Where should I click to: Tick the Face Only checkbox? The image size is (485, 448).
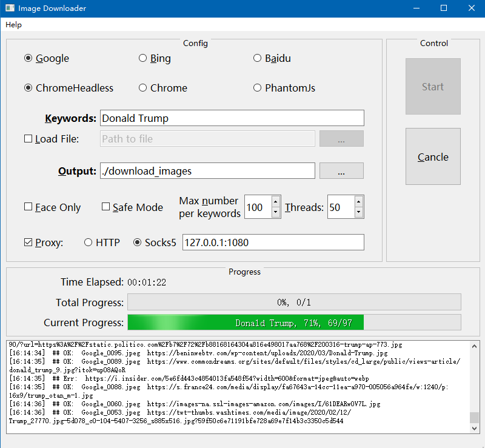click(53, 207)
